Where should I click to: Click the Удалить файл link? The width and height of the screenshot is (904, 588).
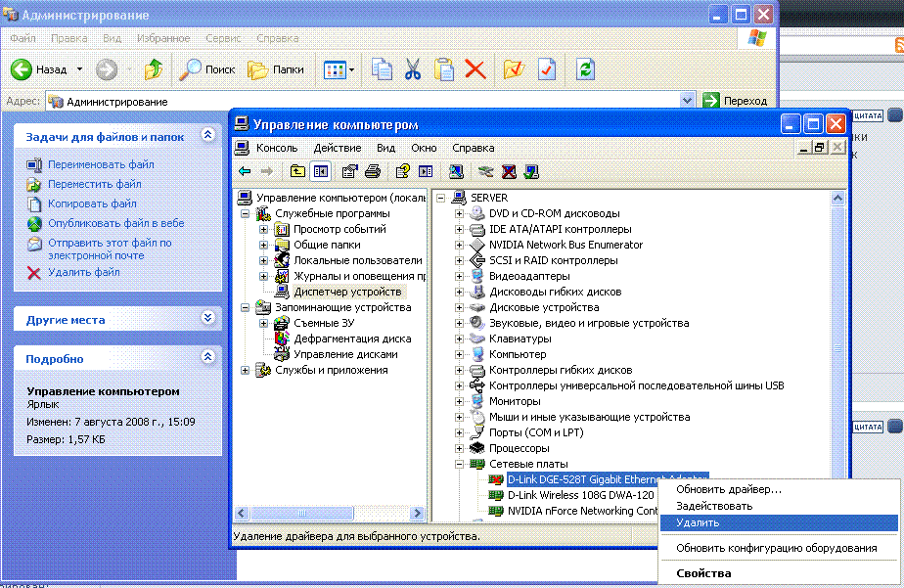[x=83, y=272]
